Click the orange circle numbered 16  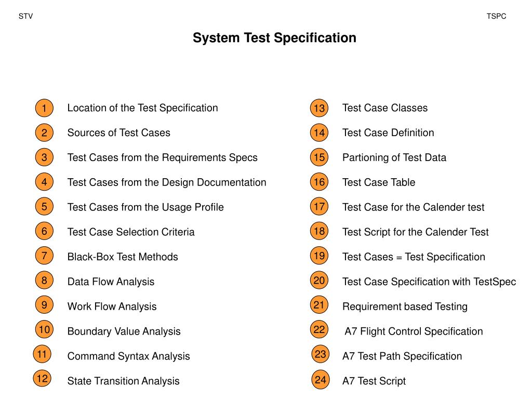(x=320, y=182)
